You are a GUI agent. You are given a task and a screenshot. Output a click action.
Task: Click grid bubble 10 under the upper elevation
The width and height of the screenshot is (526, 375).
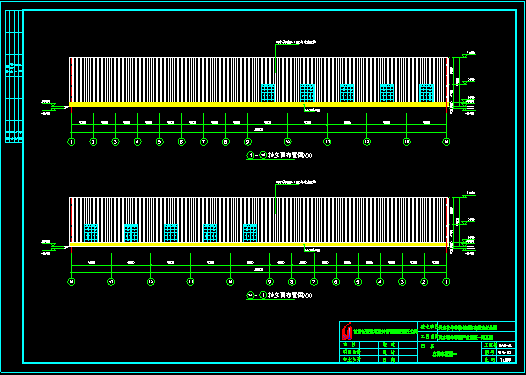[287, 142]
